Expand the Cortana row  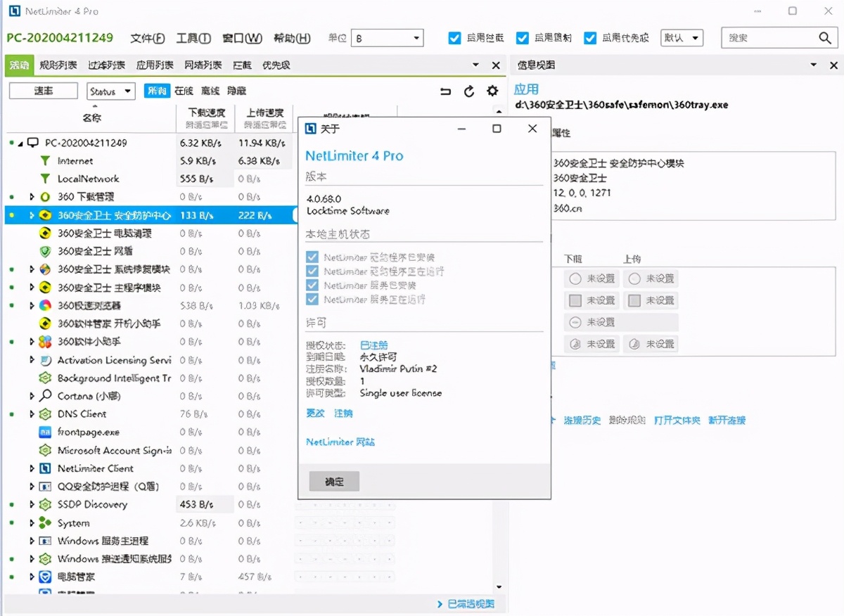[32, 396]
